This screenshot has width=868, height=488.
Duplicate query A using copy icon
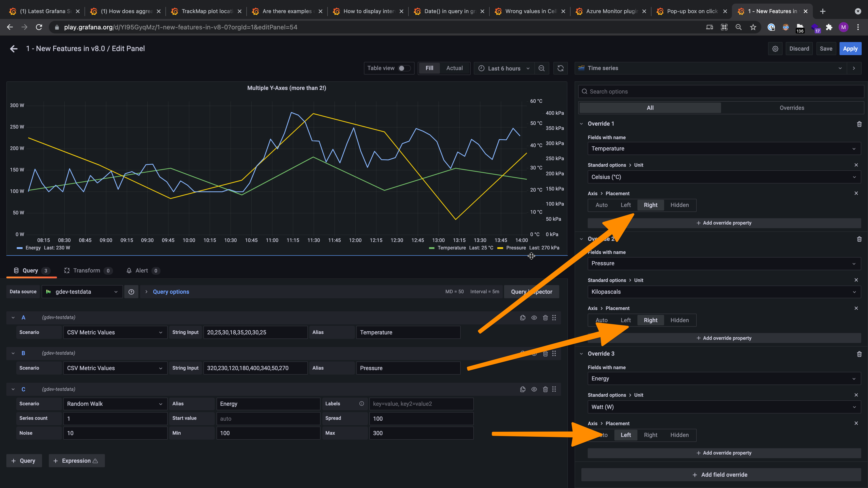pos(523,318)
